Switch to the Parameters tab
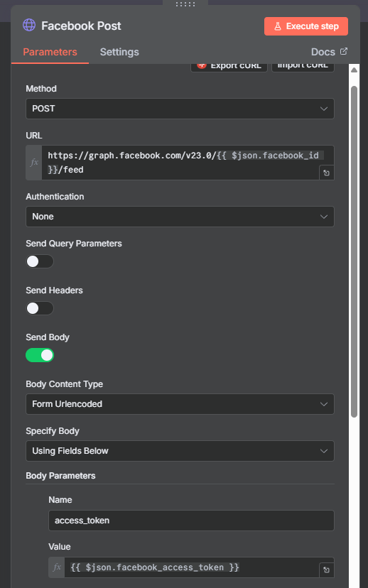368x588 pixels. point(50,52)
